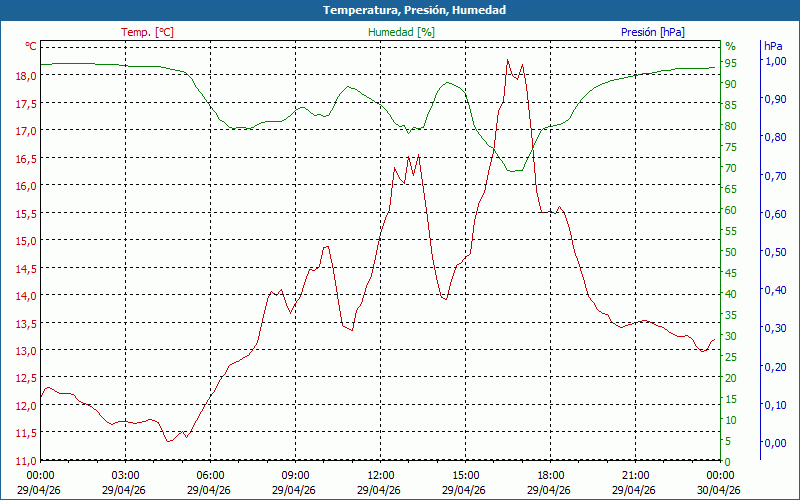Click the green '%' axis unit label

(730, 46)
